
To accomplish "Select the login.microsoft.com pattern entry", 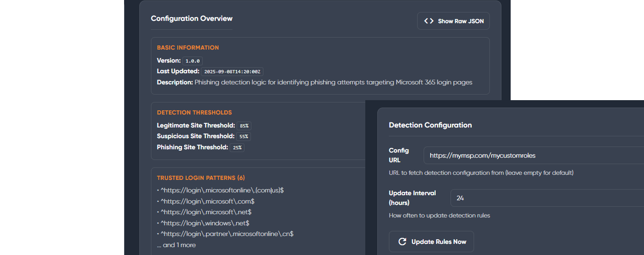I will pyautogui.click(x=206, y=201).
